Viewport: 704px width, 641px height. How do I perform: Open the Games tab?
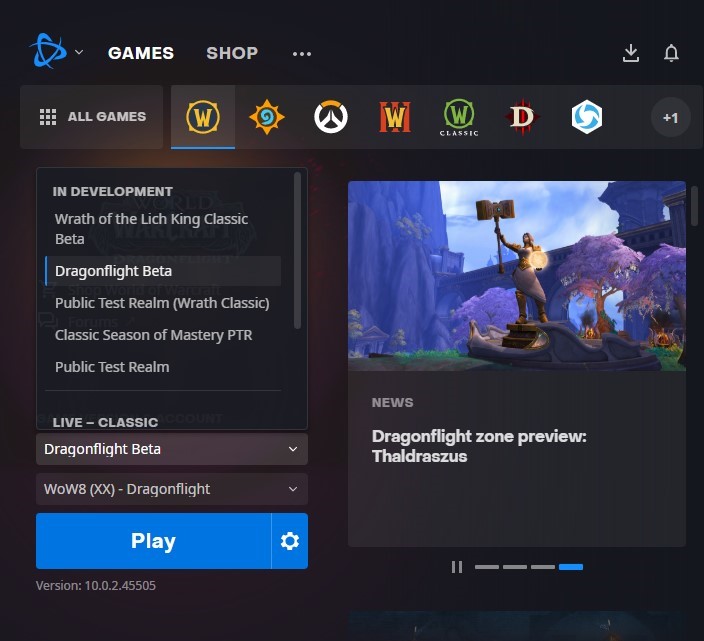[x=141, y=53]
